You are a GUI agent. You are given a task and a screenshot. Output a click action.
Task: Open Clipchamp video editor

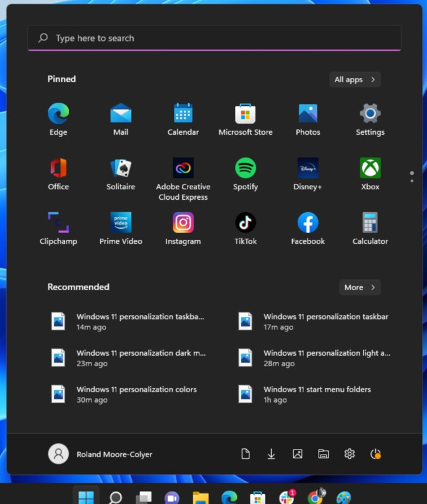pyautogui.click(x=58, y=228)
